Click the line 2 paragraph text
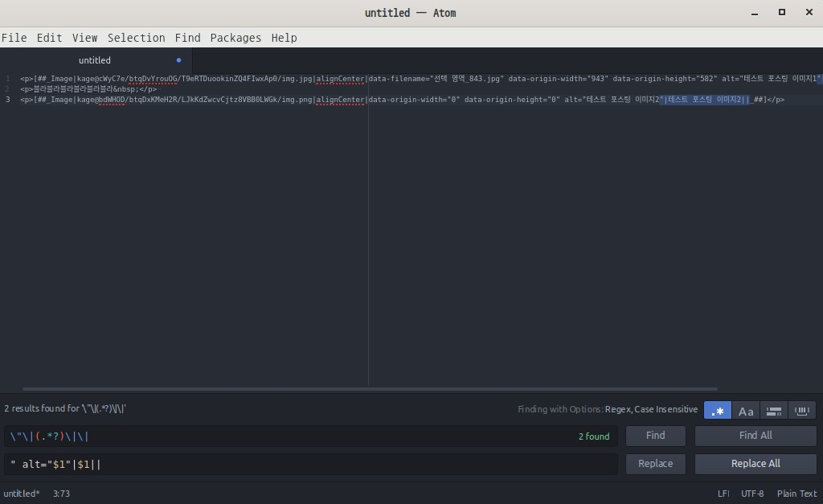Viewport: 823px width, 504px height. point(88,89)
